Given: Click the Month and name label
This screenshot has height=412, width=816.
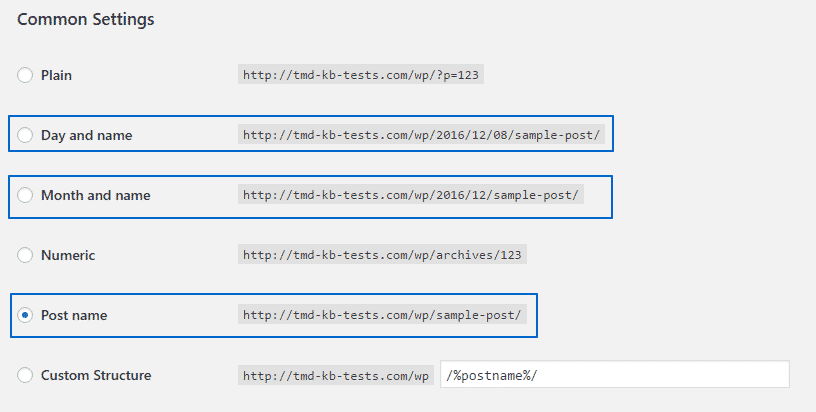Looking at the screenshot, I should [x=96, y=195].
